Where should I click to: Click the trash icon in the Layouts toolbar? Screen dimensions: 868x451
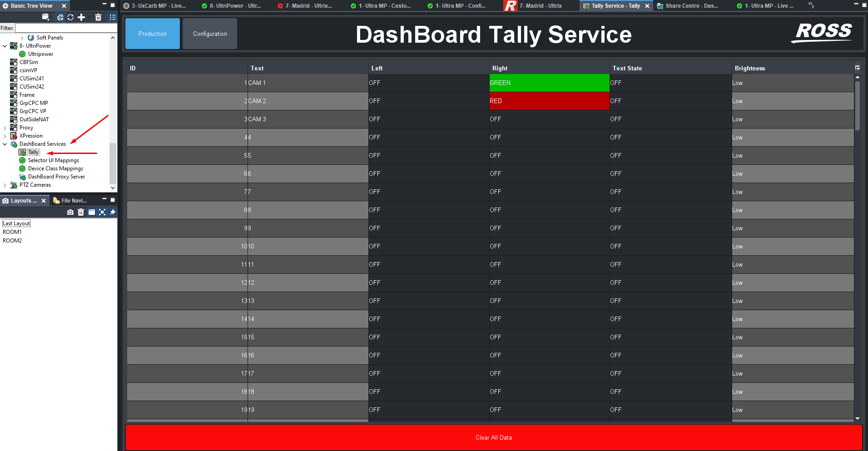(x=81, y=212)
